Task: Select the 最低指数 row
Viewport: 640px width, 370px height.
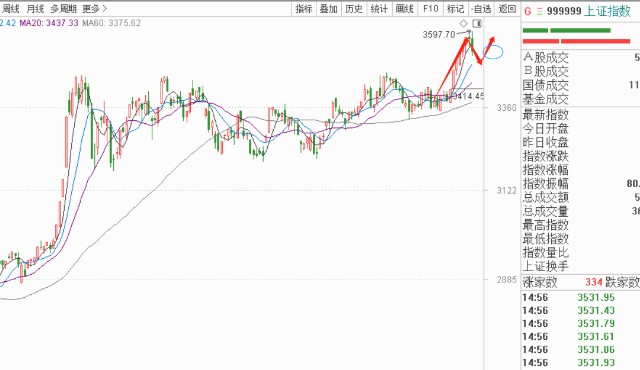Action: [581, 239]
